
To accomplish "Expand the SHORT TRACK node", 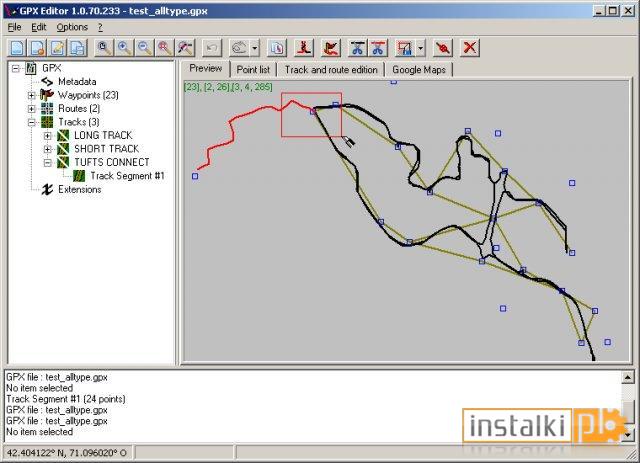I will (47, 149).
